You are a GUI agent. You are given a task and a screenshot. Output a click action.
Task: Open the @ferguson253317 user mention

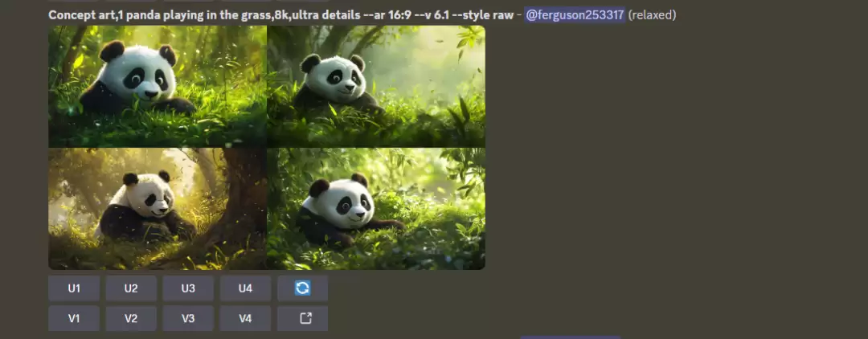click(575, 15)
